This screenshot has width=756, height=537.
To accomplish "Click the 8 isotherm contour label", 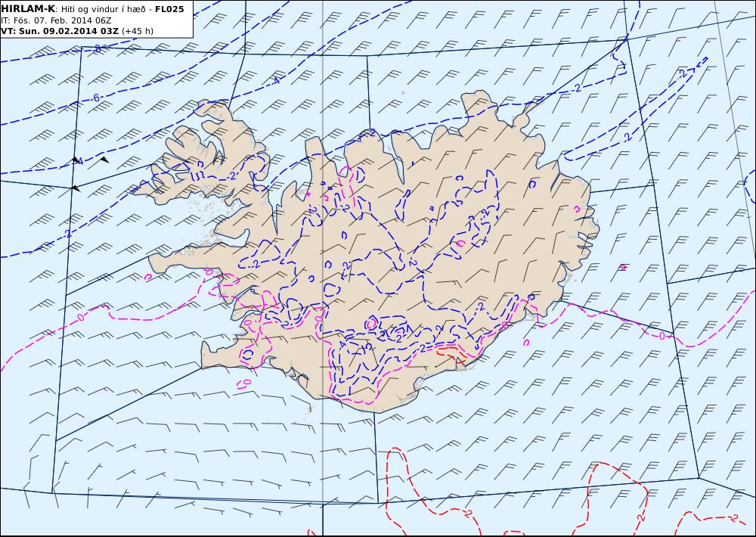I will point(98,48).
